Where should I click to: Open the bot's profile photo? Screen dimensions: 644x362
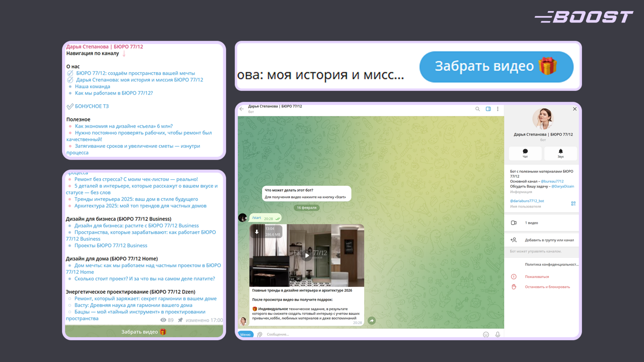(x=543, y=119)
